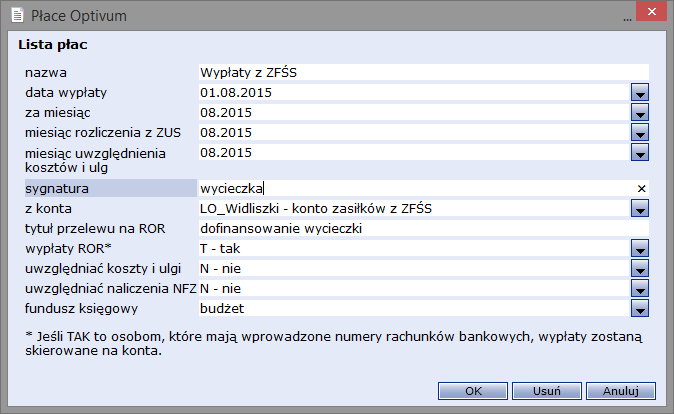Screen dimensions: 674x414
Task: Click the Usuń button
Action: (x=547, y=391)
